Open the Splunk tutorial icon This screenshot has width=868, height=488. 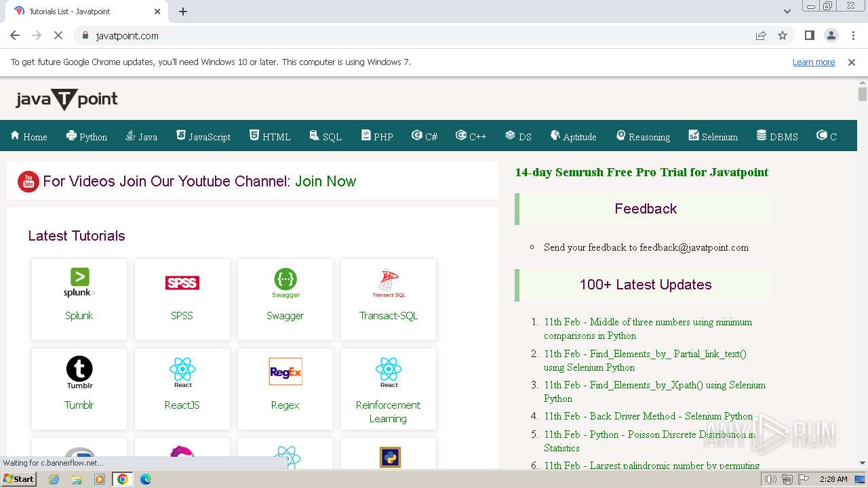tap(79, 283)
